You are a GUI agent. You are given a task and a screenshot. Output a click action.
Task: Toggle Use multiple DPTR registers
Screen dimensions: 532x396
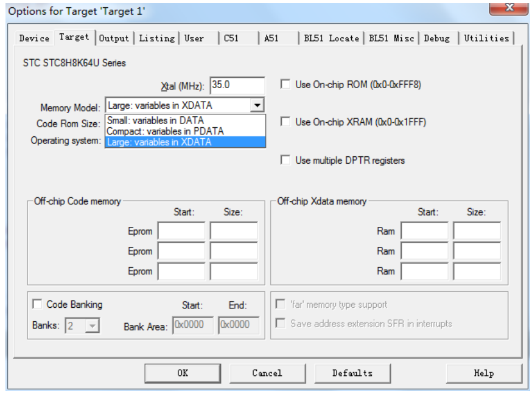(x=285, y=160)
